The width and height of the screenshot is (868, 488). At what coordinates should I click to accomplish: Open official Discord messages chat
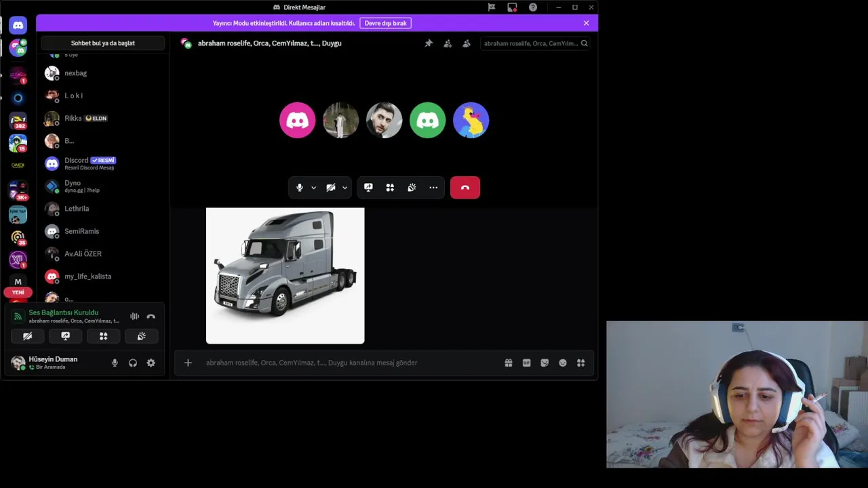tap(103, 163)
